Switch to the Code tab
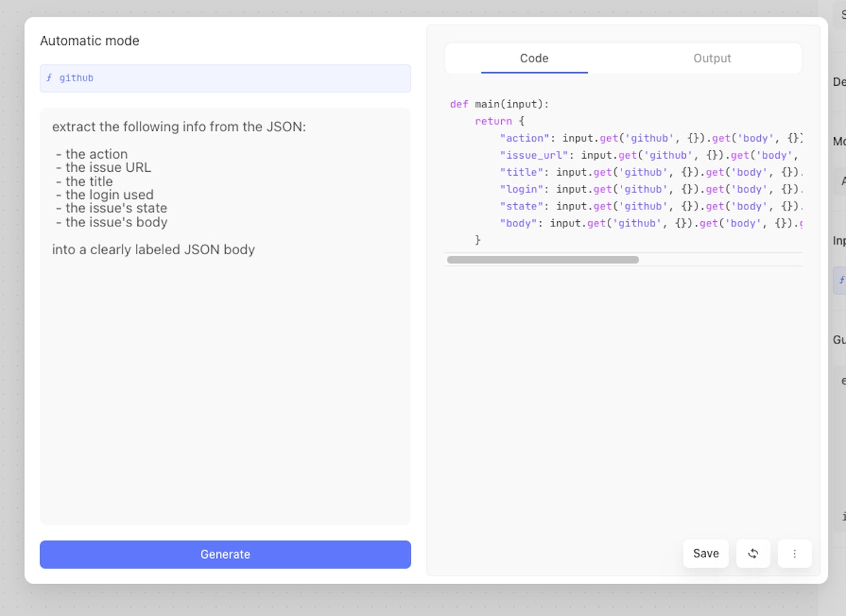This screenshot has width=846, height=616. 534,59
